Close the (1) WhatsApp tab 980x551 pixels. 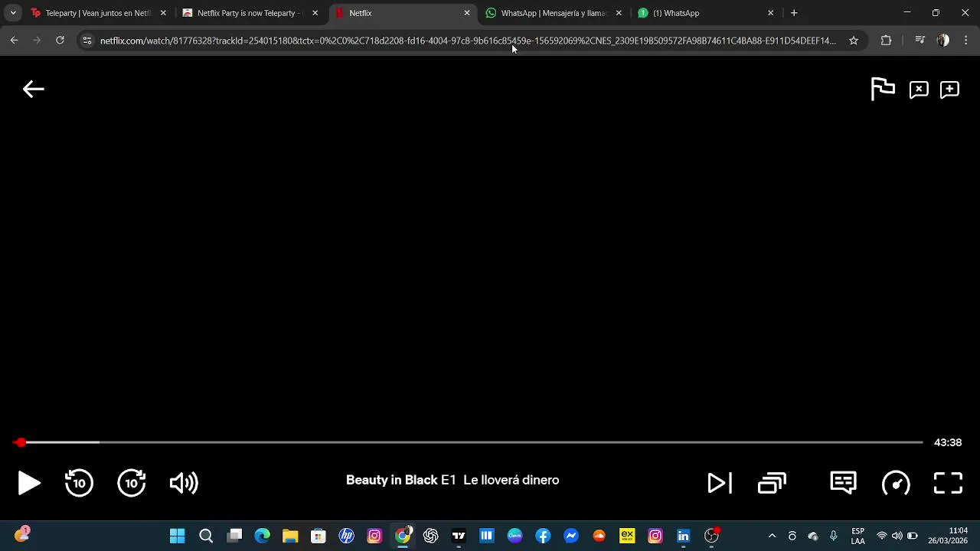tap(770, 13)
